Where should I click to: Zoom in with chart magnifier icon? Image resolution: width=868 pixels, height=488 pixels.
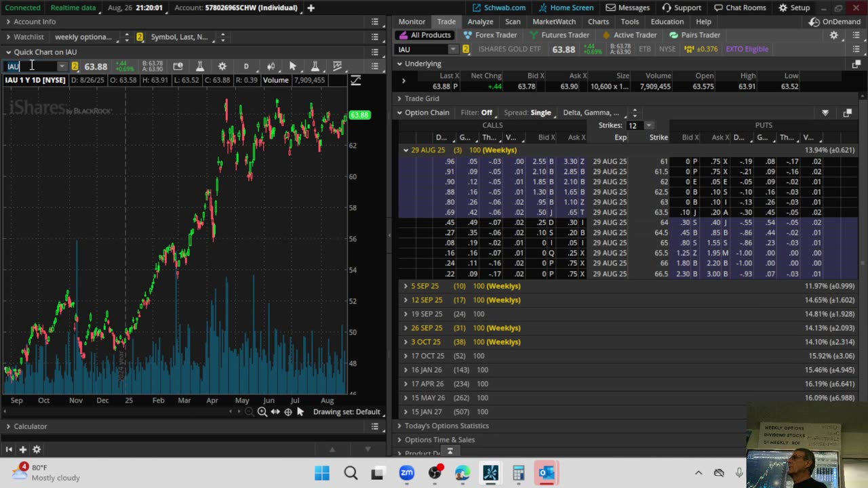click(x=262, y=411)
